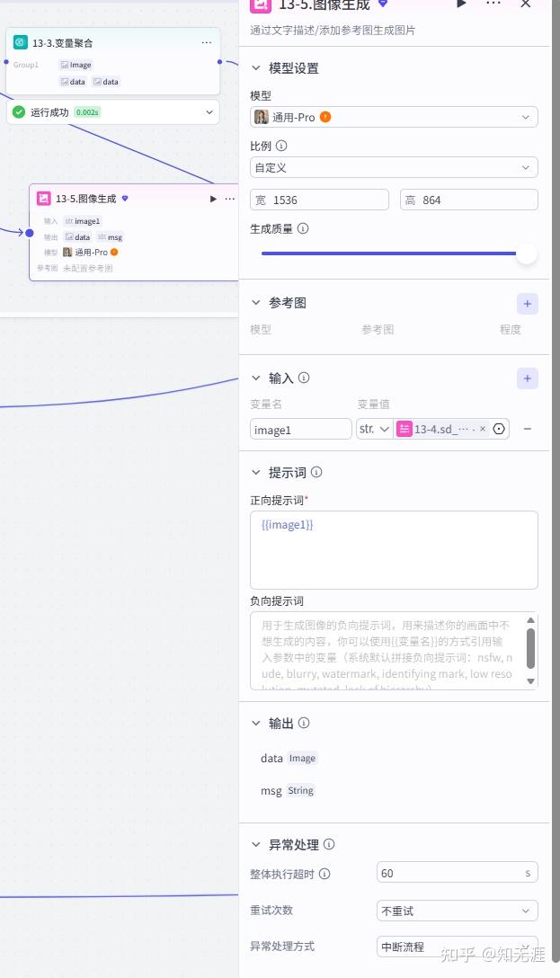
Task: Click the variable picker target icon
Action: 499,429
